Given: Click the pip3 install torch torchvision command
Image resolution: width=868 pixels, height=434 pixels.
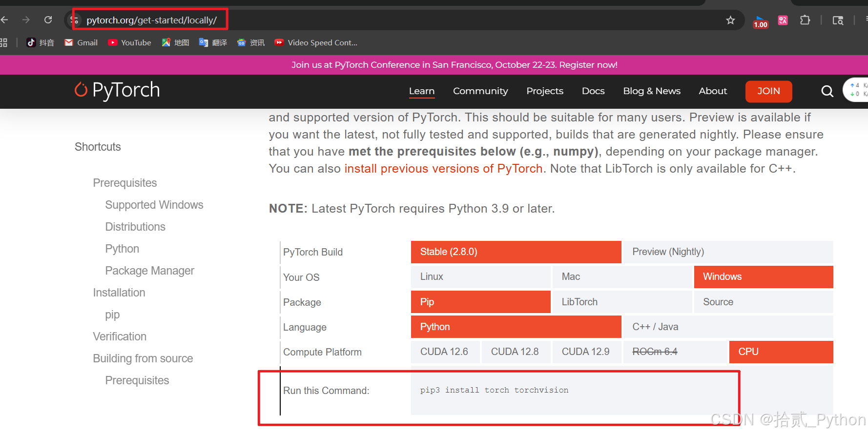Looking at the screenshot, I should (494, 390).
